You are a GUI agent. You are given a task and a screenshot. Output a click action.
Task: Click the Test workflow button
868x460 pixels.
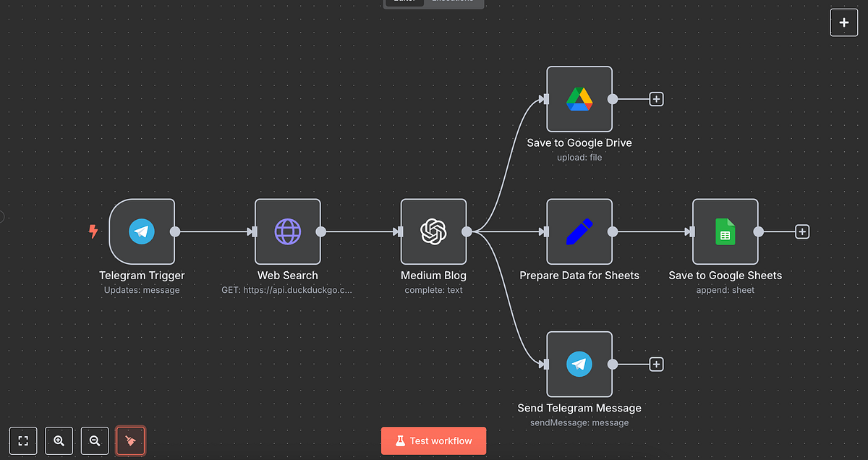point(433,440)
